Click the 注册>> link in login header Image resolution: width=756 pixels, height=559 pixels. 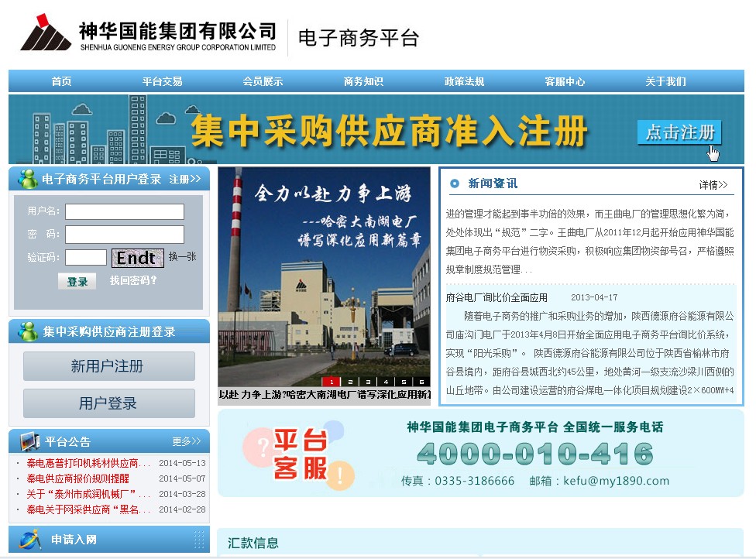tap(185, 180)
